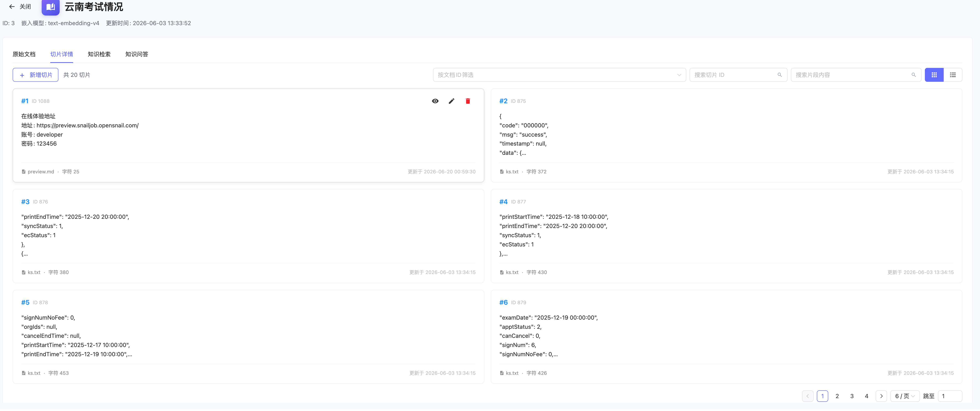Open slice card #6 ID 879

(x=726, y=337)
